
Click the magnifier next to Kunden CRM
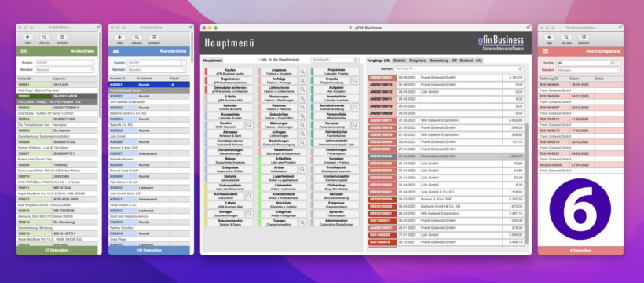249,125
